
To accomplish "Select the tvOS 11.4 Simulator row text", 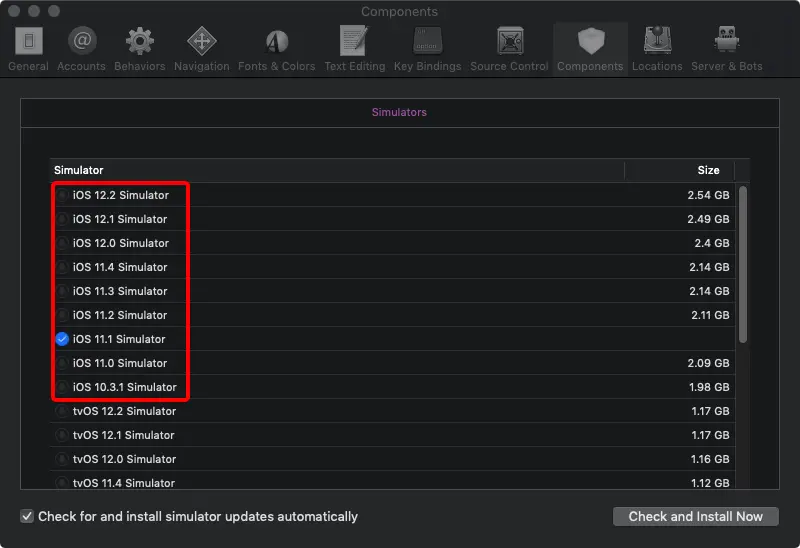I will tap(123, 483).
